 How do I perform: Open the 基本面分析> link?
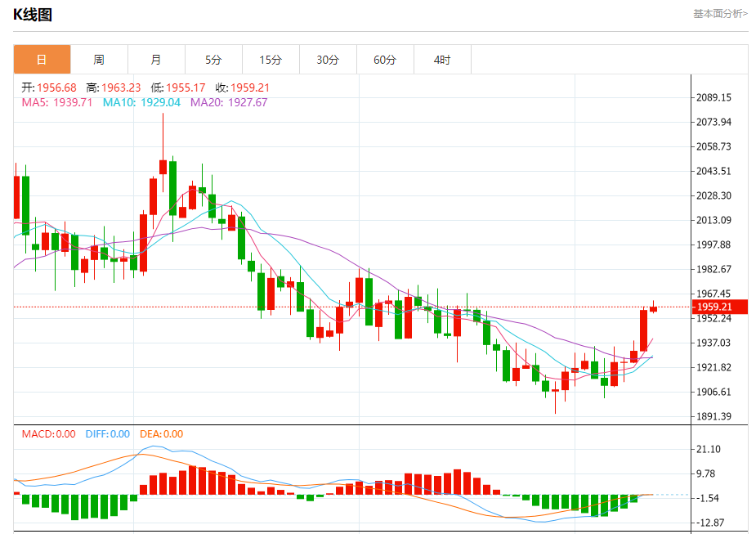point(720,14)
